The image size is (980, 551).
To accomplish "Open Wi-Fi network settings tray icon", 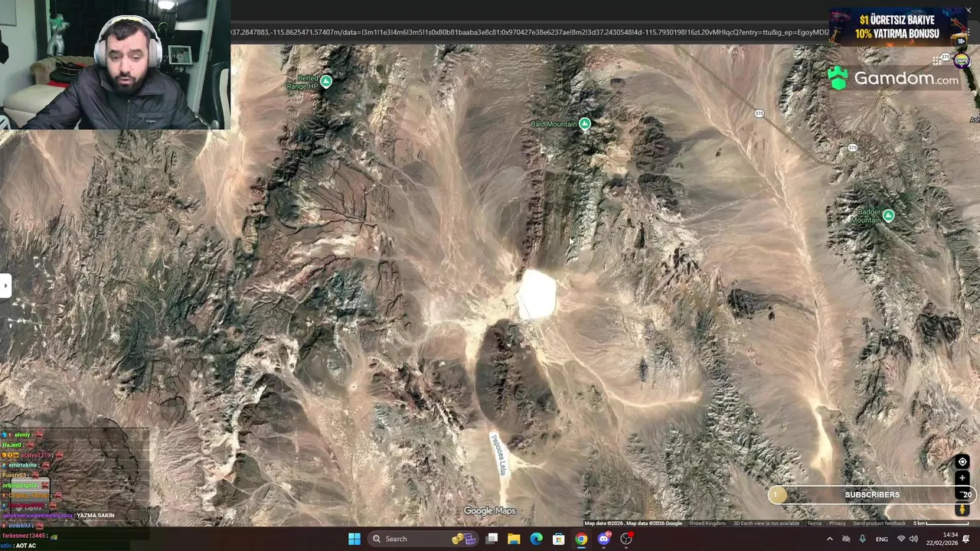I will click(901, 539).
